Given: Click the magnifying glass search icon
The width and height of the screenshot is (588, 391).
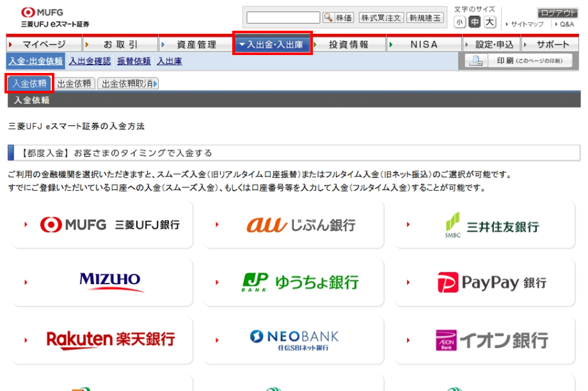Looking at the screenshot, I should click(328, 18).
